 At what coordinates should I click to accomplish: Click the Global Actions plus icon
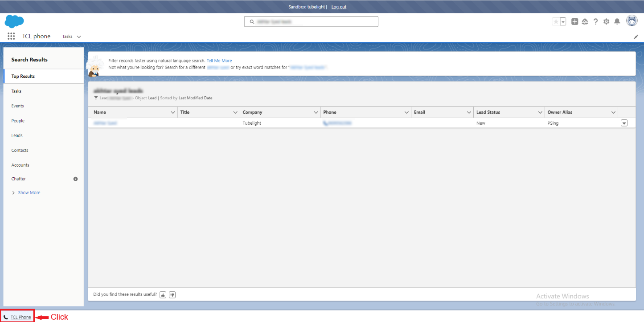[x=574, y=21]
